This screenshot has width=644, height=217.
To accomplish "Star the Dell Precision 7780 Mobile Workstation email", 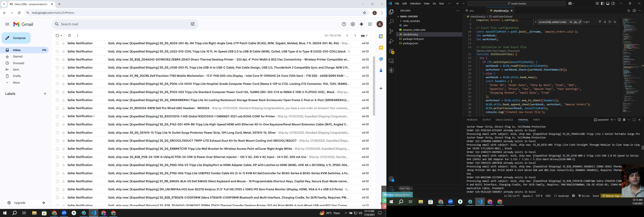I will pyautogui.click(x=63, y=76).
